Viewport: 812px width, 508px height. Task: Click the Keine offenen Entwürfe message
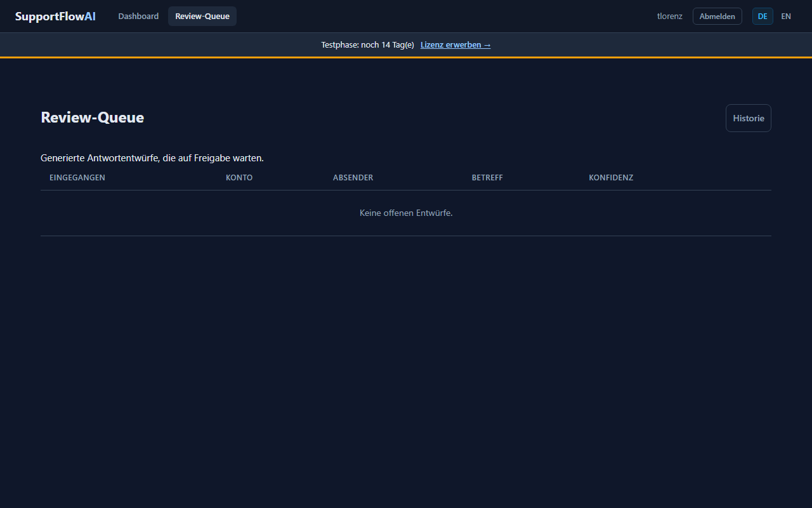click(406, 213)
